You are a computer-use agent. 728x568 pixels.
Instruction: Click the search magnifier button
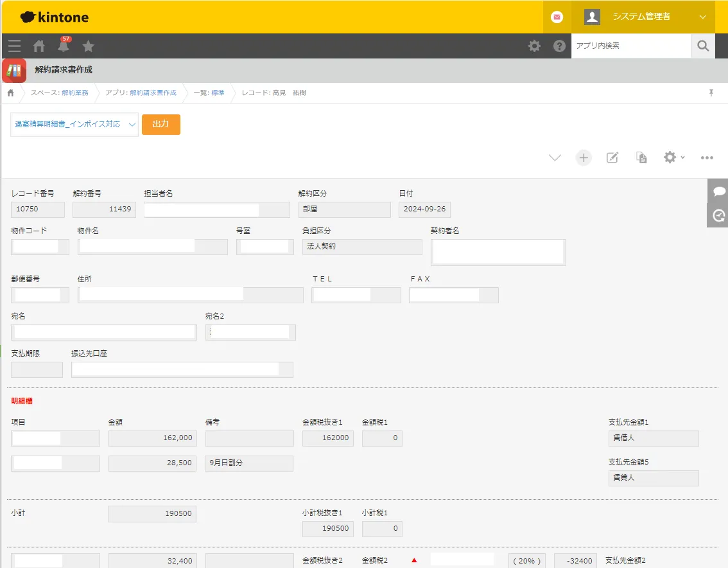703,46
